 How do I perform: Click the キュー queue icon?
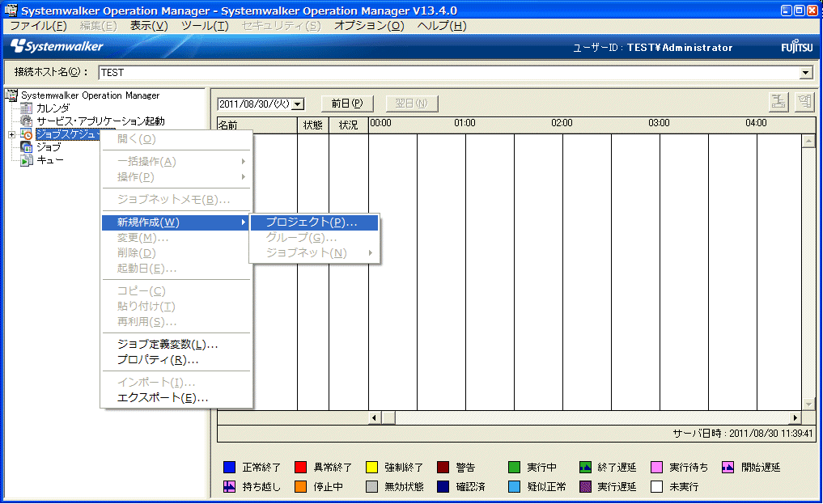click(x=26, y=160)
